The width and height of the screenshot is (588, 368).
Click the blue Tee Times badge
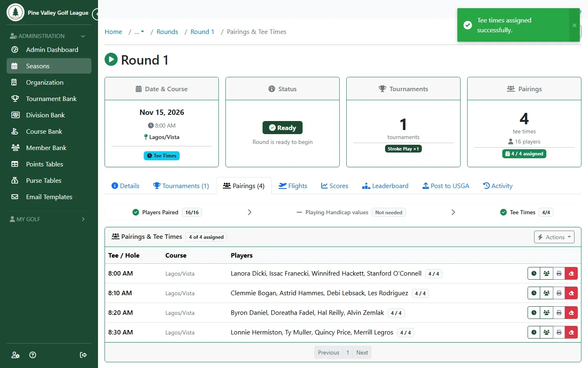pos(162,156)
